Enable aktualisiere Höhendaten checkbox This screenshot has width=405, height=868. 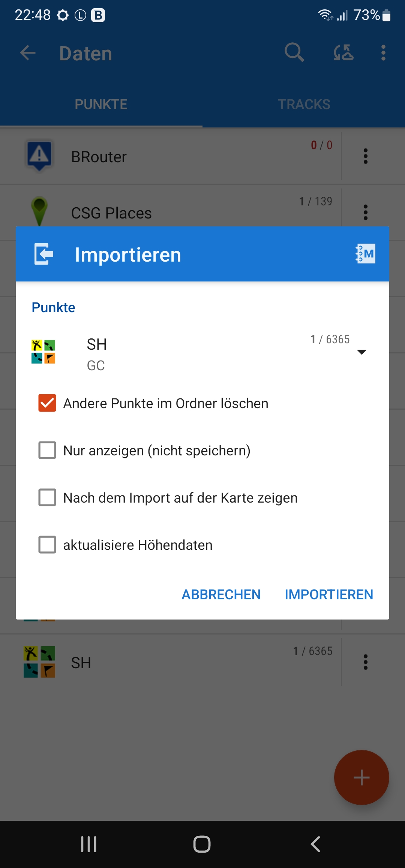pos(47,545)
